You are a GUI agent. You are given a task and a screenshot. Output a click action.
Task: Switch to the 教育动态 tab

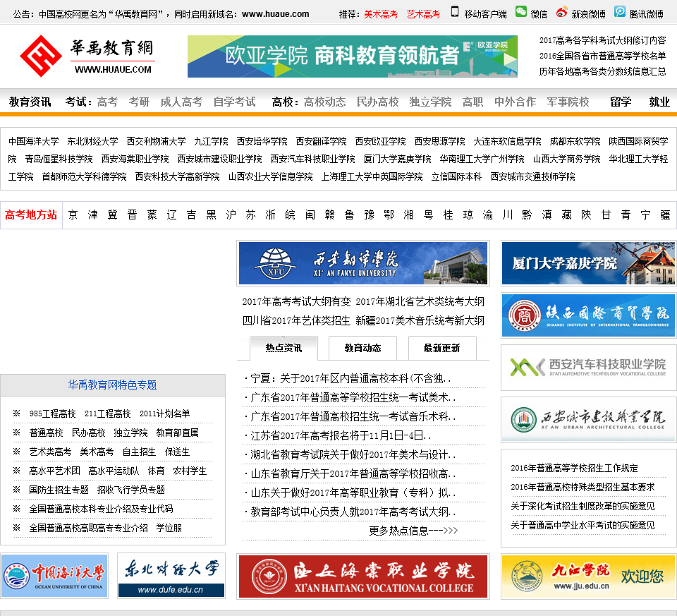[x=362, y=348]
